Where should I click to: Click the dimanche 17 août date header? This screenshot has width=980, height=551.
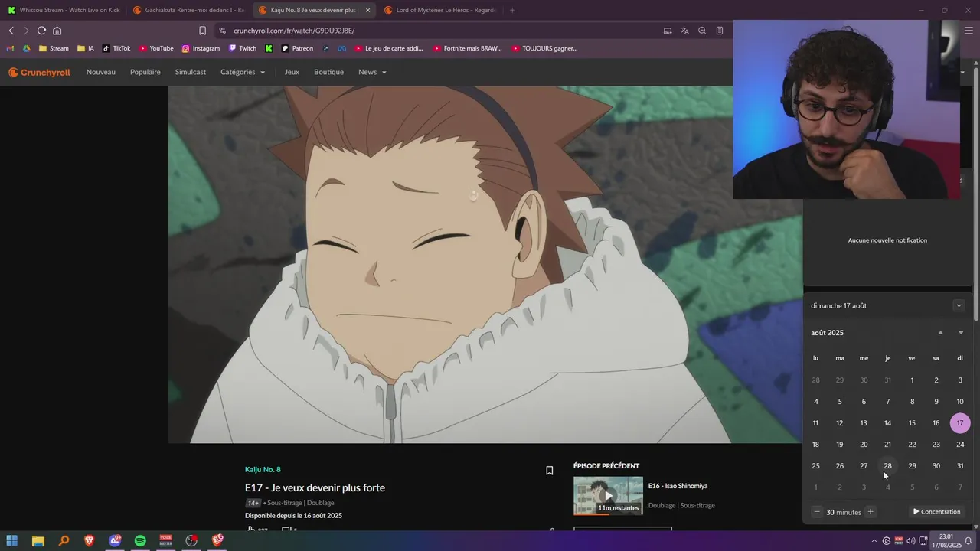pyautogui.click(x=838, y=305)
